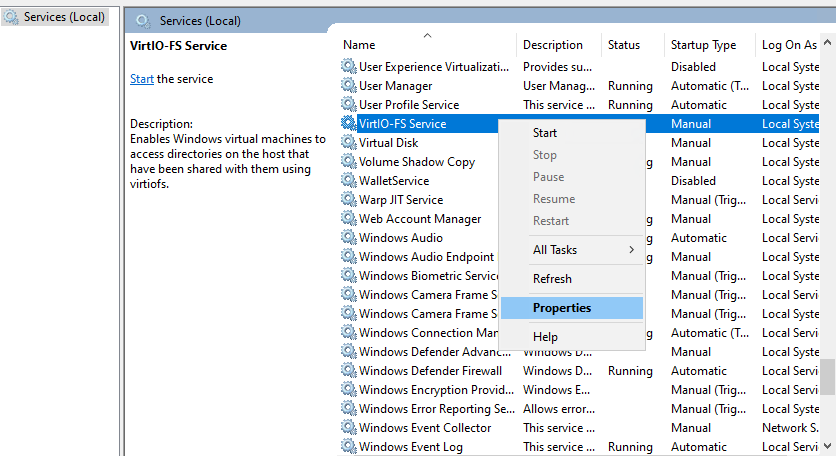Click the Windows Audio service gear icon
This screenshot has width=836, height=456.
click(348, 238)
